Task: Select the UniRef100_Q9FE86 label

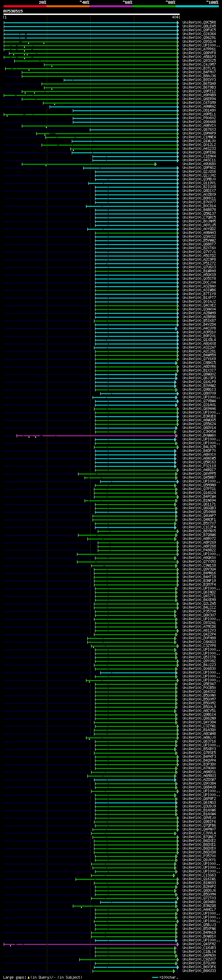Action: coord(199,153)
